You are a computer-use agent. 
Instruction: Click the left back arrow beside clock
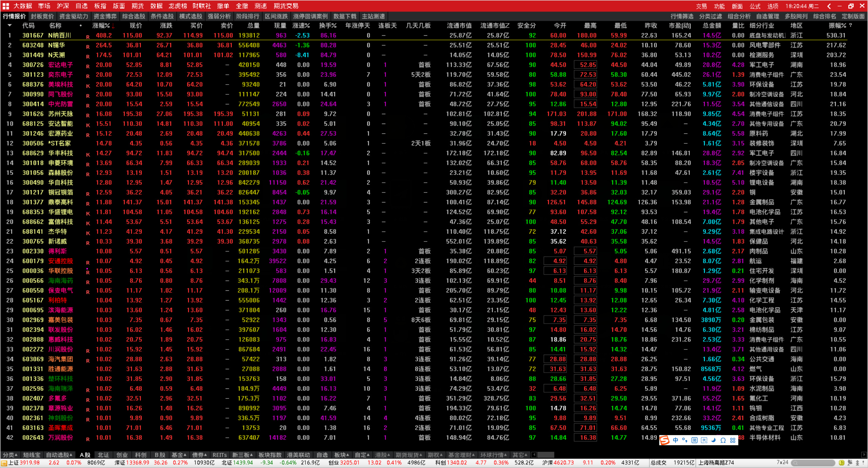(829, 6)
